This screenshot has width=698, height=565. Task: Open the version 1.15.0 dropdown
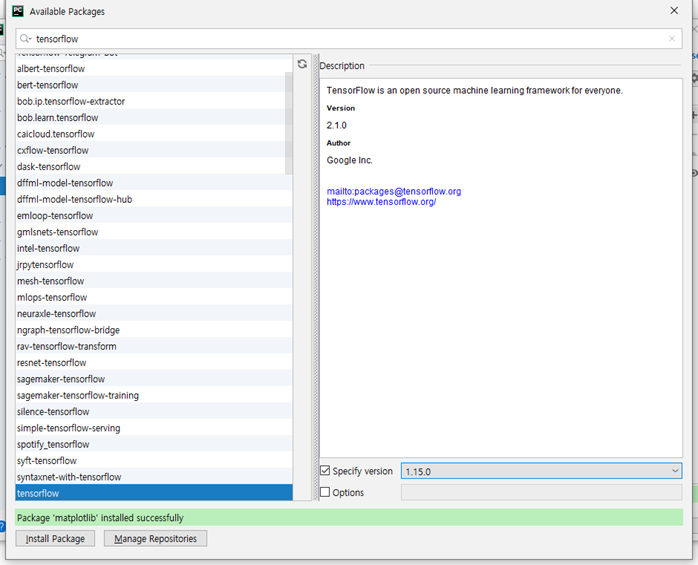click(541, 471)
